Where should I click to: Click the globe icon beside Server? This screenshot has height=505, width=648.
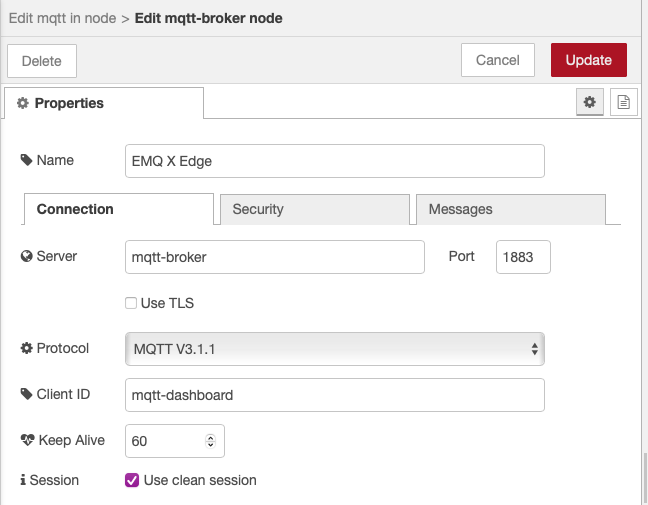pyautogui.click(x=26, y=256)
